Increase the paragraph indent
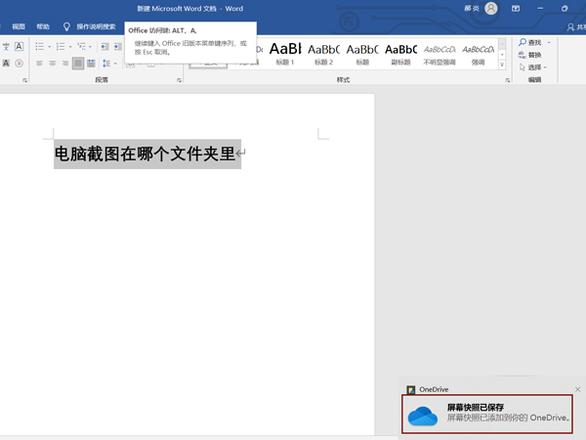The image size is (586, 440). coord(118,46)
